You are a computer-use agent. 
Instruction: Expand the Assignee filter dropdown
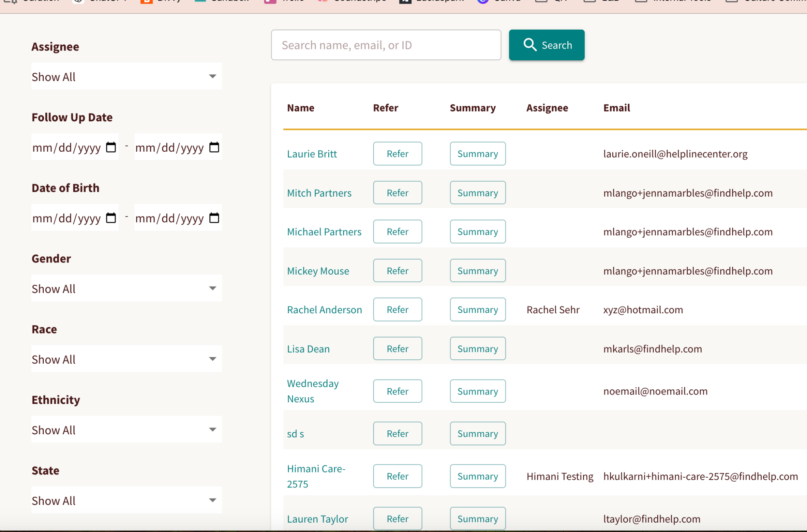click(x=126, y=76)
